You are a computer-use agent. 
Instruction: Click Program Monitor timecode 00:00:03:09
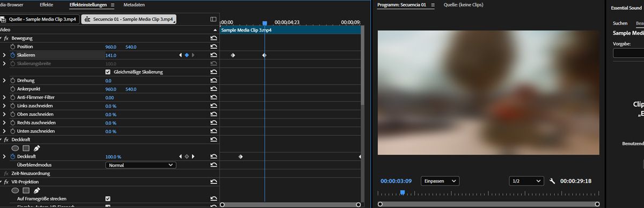point(396,181)
